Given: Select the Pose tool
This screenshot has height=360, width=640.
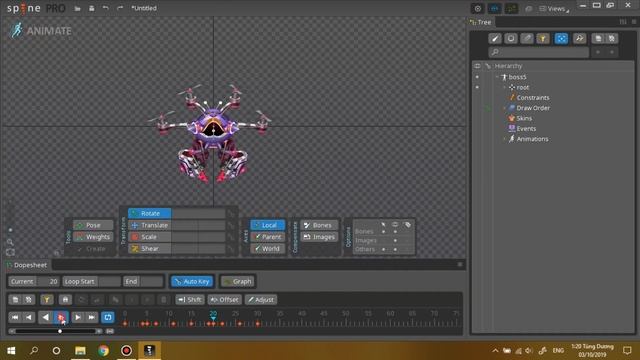Looking at the screenshot, I should click(x=93, y=225).
